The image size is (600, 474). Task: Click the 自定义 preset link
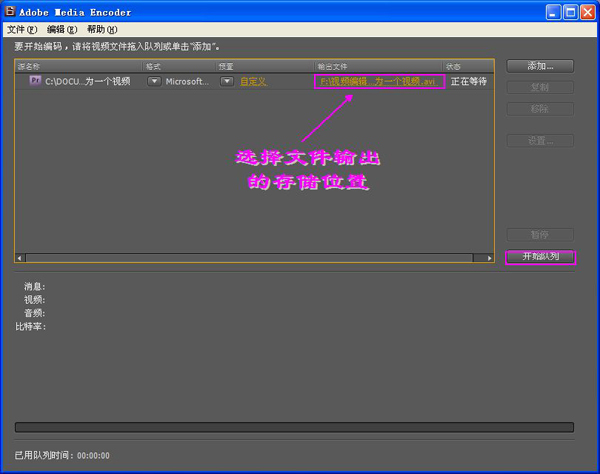tap(253, 81)
